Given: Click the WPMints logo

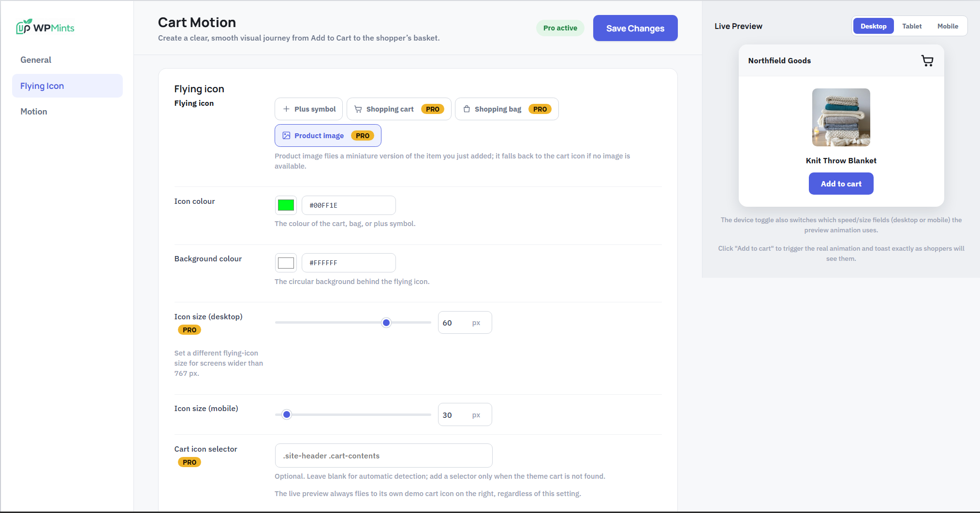Looking at the screenshot, I should pyautogui.click(x=45, y=28).
